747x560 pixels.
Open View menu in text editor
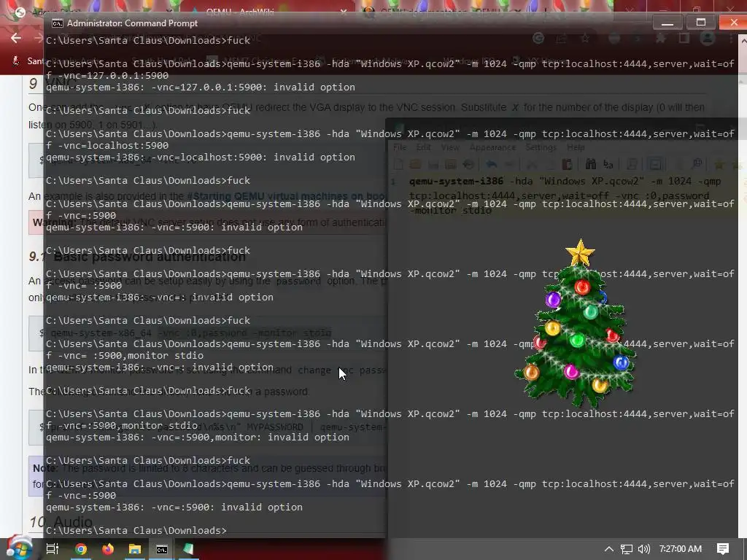pos(449,147)
